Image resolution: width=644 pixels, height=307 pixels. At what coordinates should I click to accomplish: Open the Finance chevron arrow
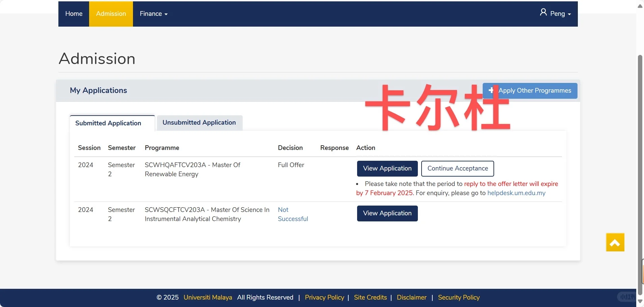pos(165,14)
